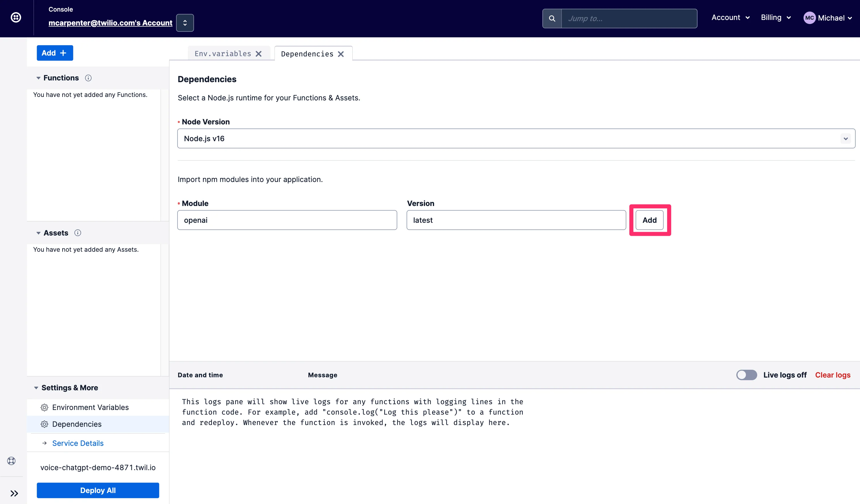The height and width of the screenshot is (504, 860).
Task: Collapse the Assets section
Action: click(38, 233)
